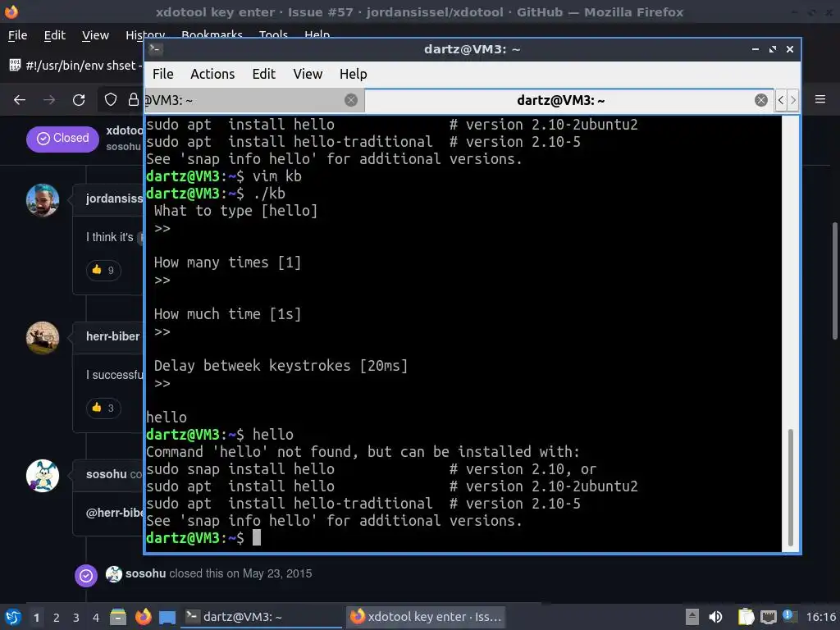Screen dimensions: 840x630
Task: Switch to workspace 4
Action: pos(95,618)
